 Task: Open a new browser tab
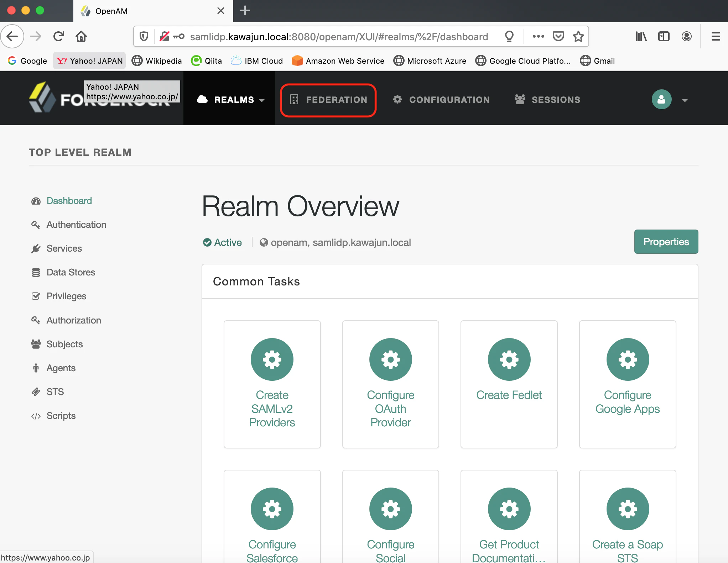(x=245, y=11)
